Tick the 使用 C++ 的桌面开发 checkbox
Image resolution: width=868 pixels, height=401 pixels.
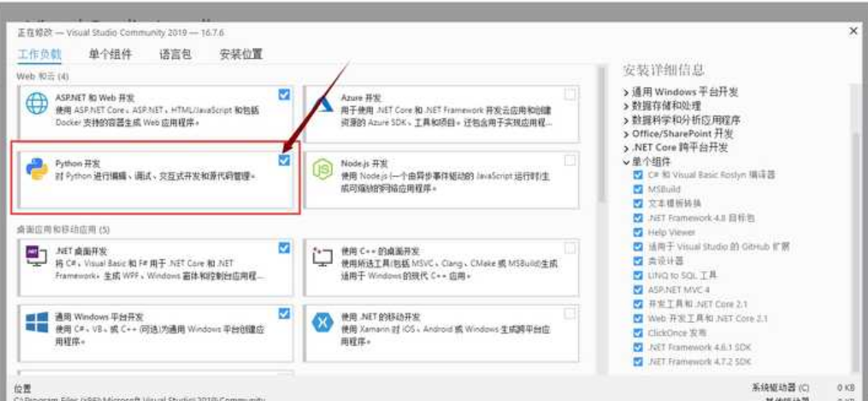tap(570, 248)
